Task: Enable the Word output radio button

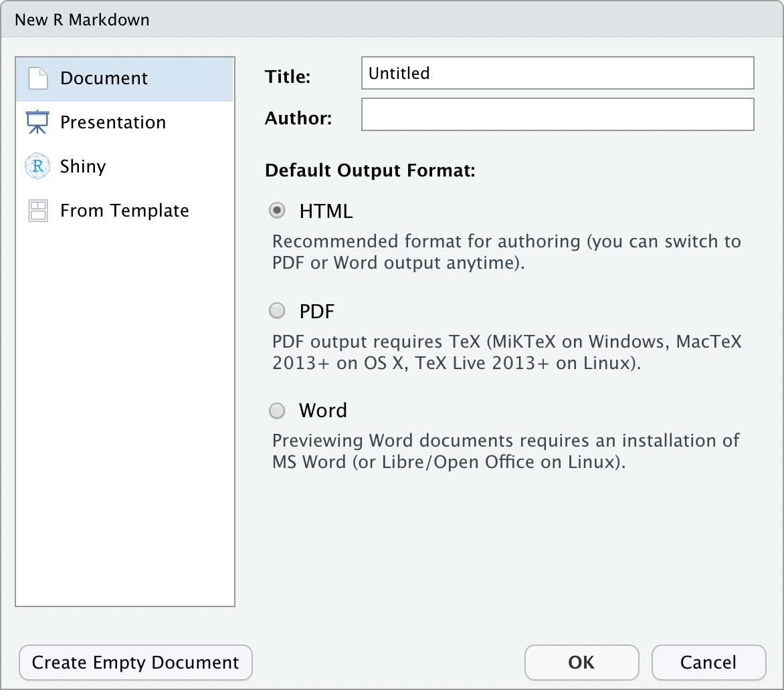Action: (277, 411)
